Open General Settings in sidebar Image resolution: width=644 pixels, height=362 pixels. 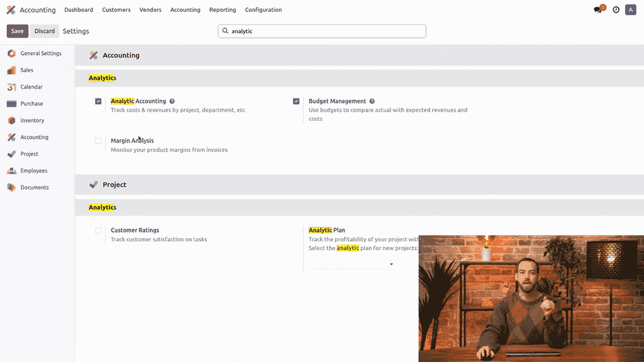pyautogui.click(x=40, y=53)
